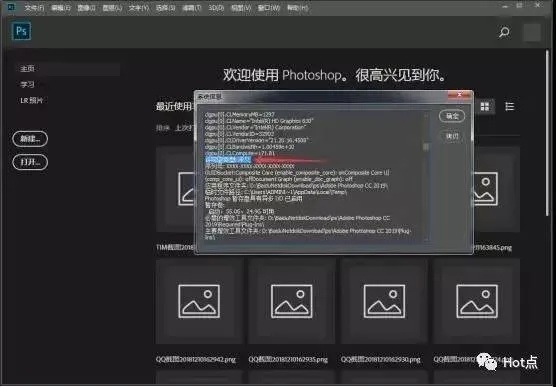This screenshot has height=387, width=556.
Task: Click the small Ps icon in title bar
Action: point(12,7)
